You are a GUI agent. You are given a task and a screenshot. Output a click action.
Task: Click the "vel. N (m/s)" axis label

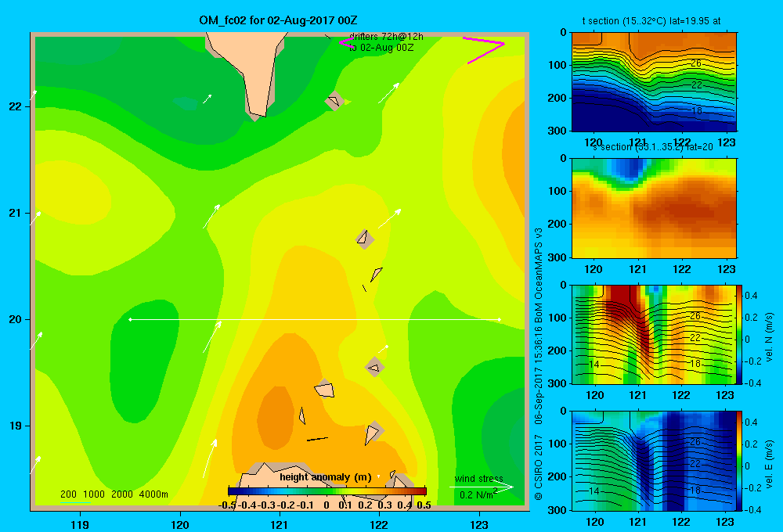[770, 337]
